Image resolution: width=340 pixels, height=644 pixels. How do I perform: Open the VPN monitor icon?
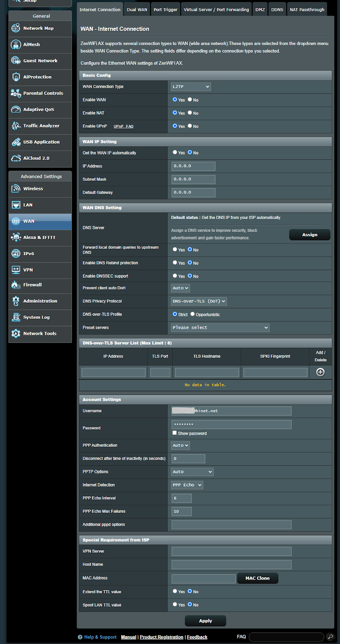[16, 270]
